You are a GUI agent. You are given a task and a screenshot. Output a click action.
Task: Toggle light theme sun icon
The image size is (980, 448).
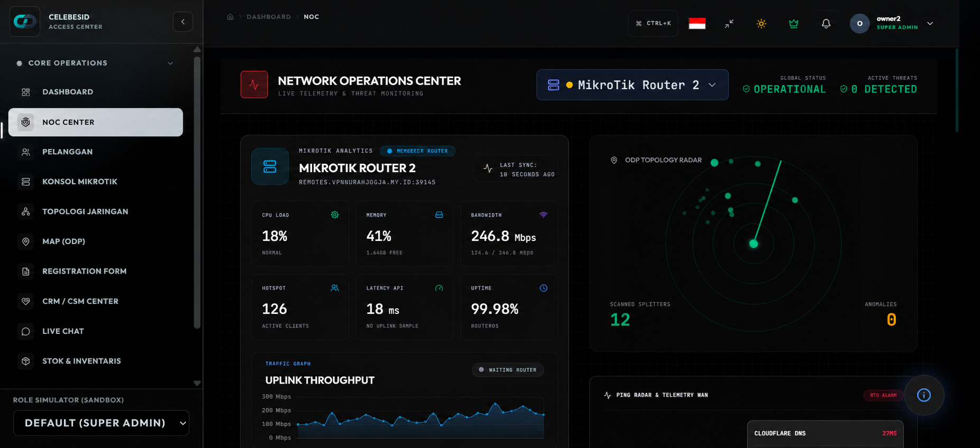(761, 24)
